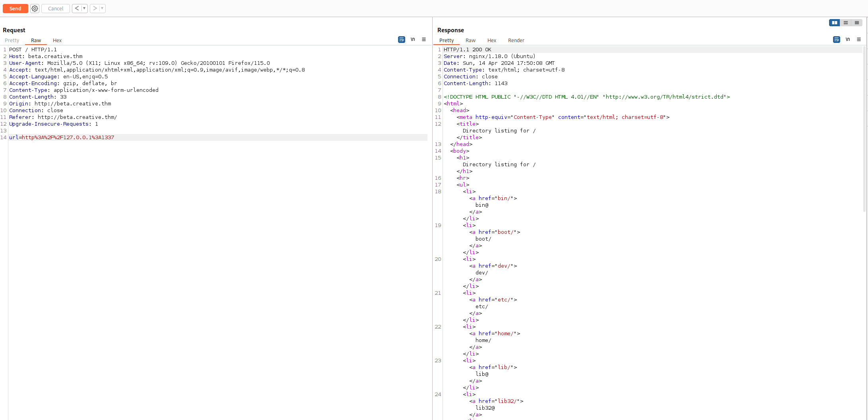Open the Hex tab in Response

pos(492,40)
